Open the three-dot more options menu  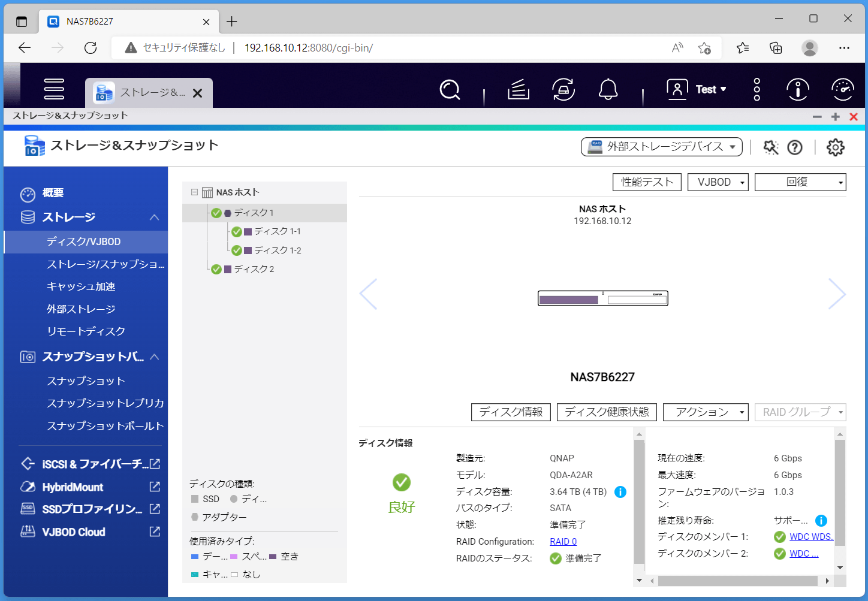757,89
